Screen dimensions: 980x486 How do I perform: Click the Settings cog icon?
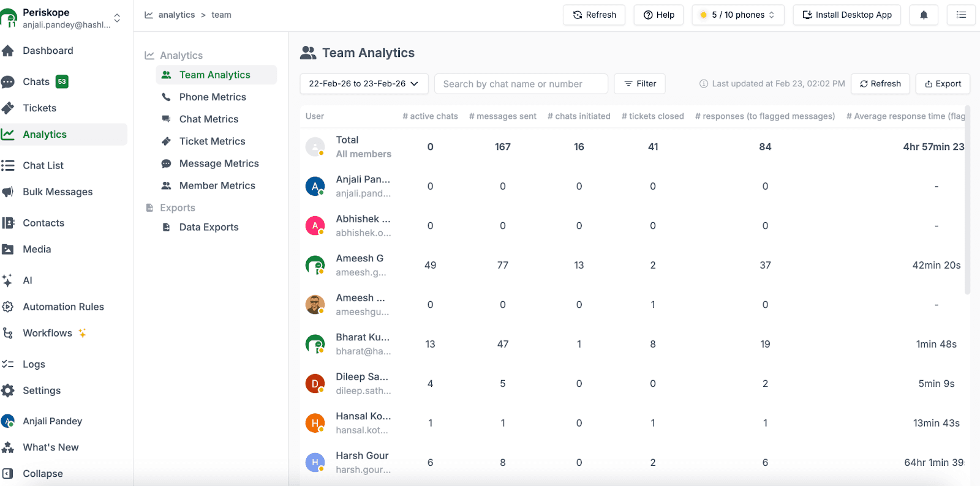[x=8, y=391]
